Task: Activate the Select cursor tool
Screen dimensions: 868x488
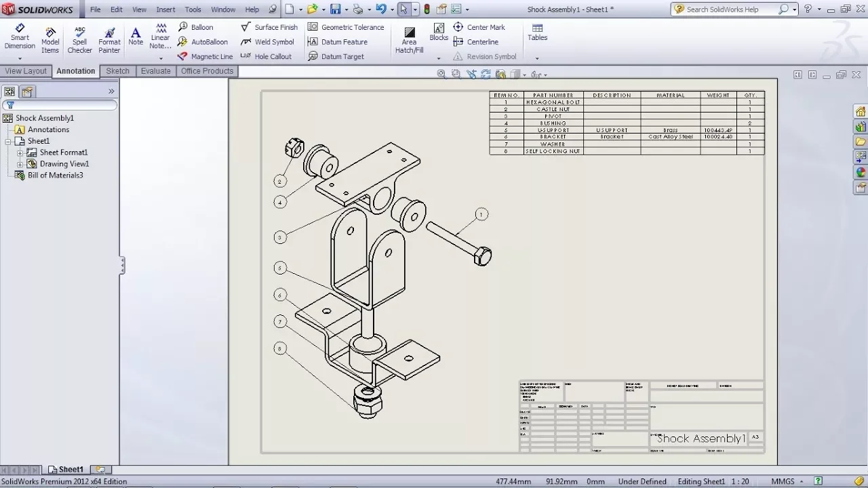Action: tap(403, 9)
